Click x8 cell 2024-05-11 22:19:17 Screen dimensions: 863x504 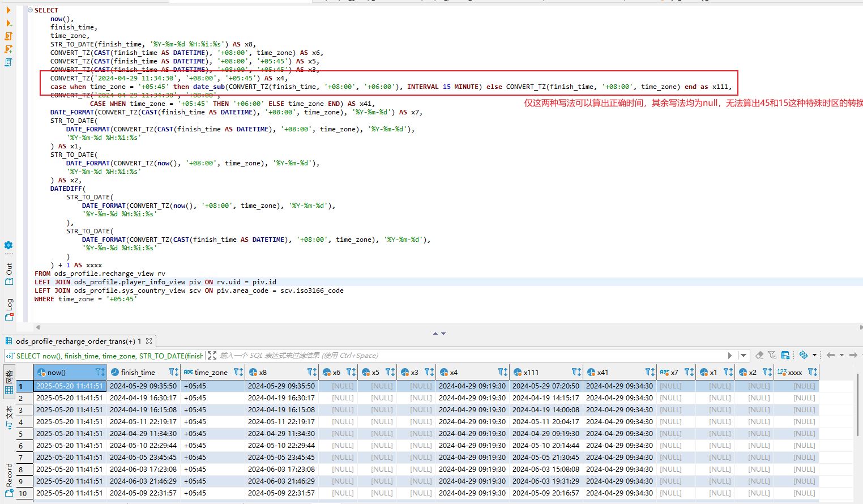(x=281, y=422)
